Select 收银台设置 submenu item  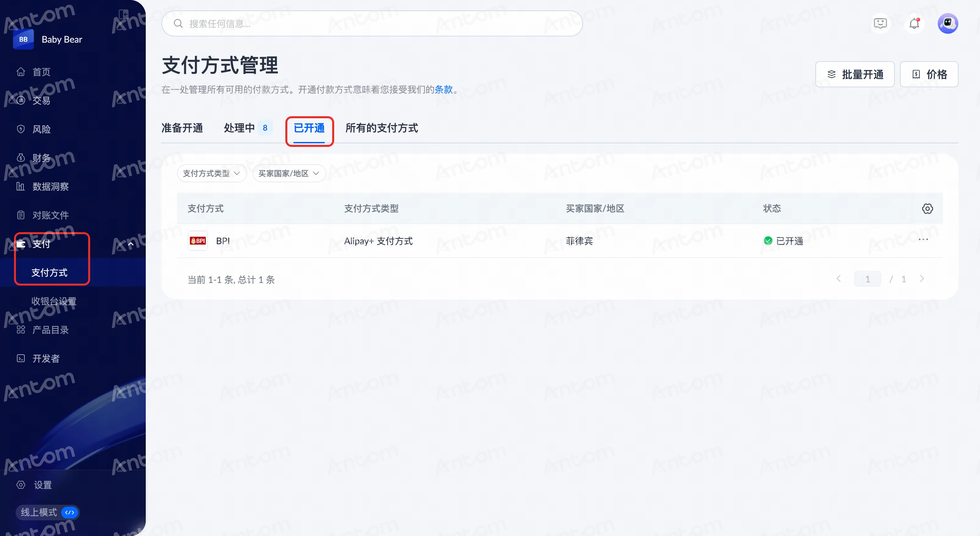[x=54, y=301]
